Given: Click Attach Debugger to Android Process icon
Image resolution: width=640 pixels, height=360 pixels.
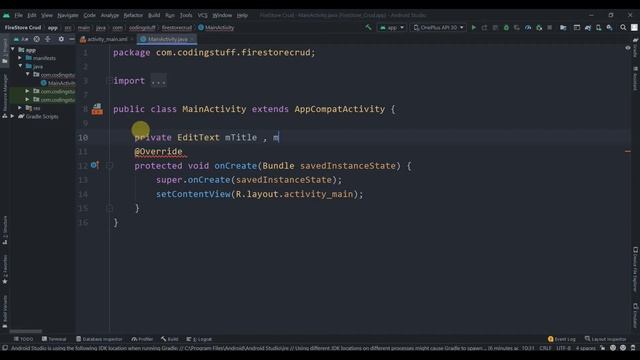Looking at the screenshot, I should tap(539, 27).
